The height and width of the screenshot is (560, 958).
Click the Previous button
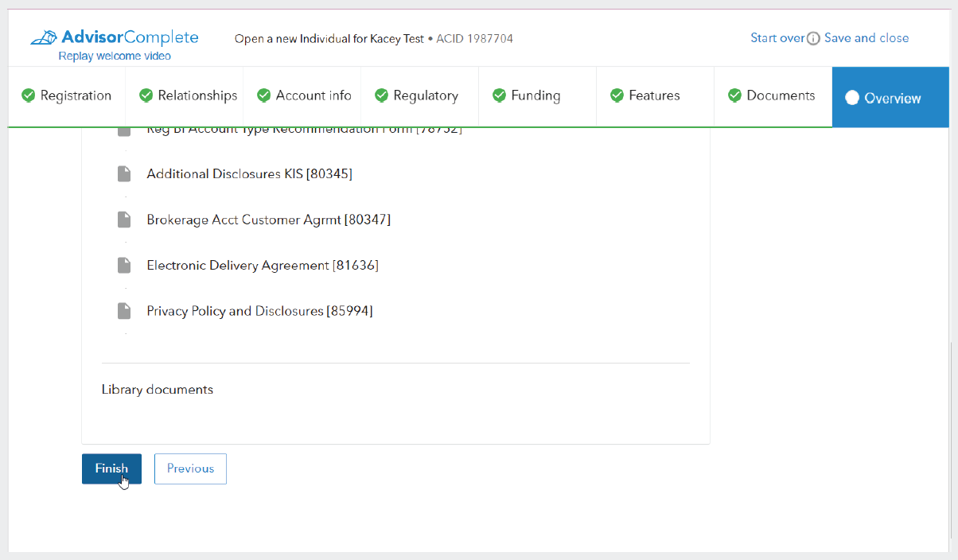(x=190, y=469)
